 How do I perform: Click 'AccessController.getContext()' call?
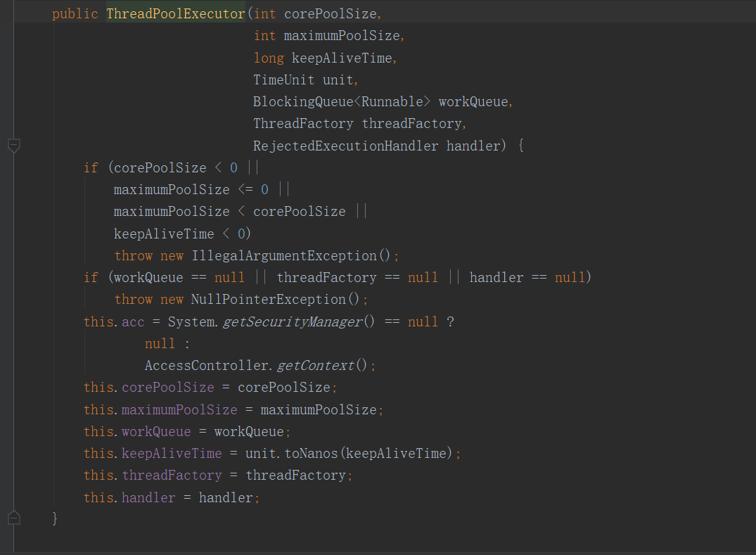[256, 366]
